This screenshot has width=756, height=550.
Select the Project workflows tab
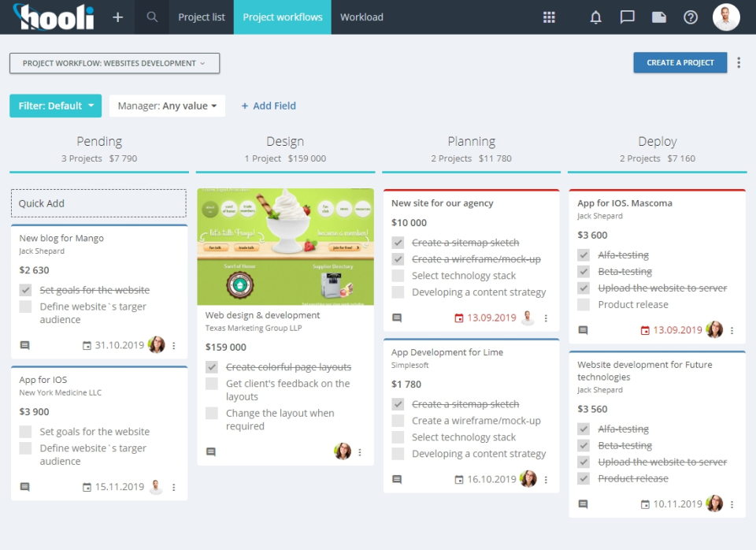283,17
